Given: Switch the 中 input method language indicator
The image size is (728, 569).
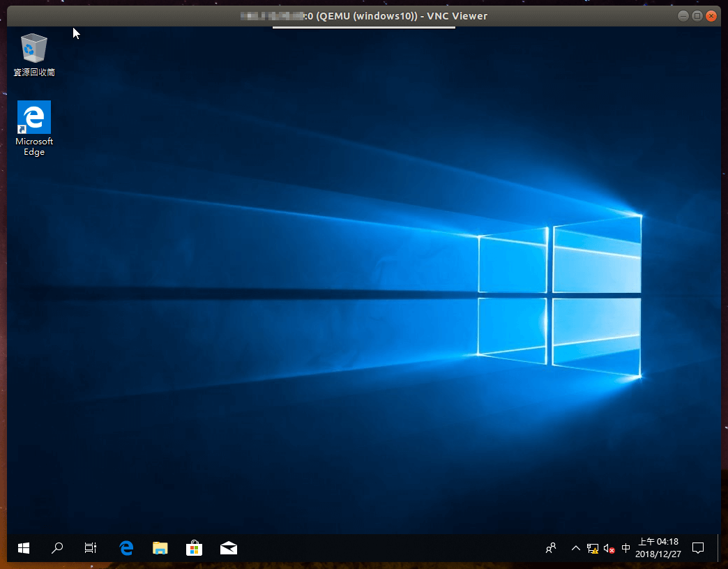Looking at the screenshot, I should pos(625,549).
